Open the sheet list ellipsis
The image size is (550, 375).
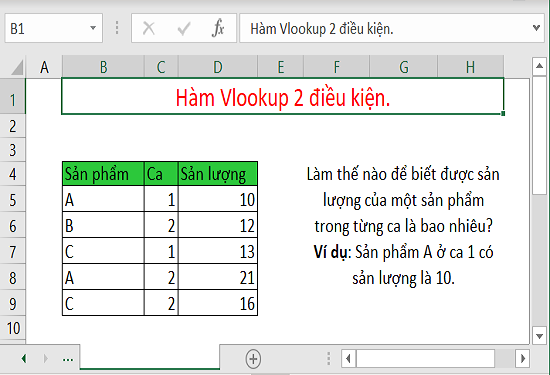68,360
